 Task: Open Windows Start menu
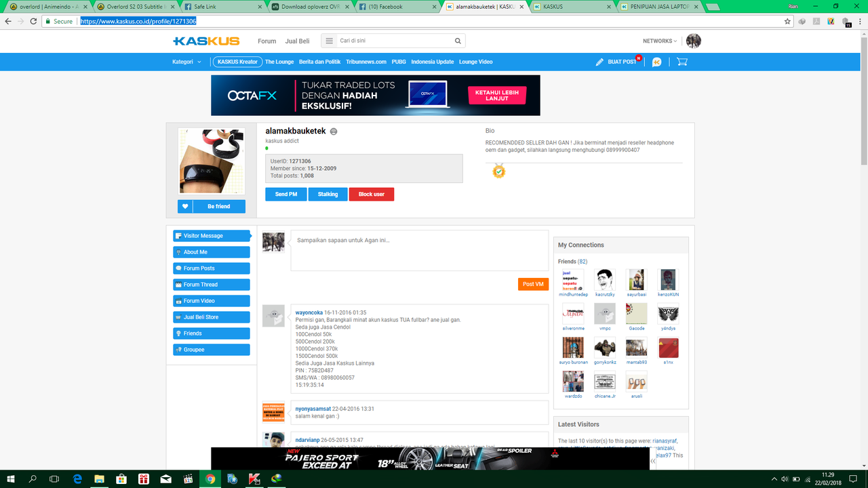point(11,479)
